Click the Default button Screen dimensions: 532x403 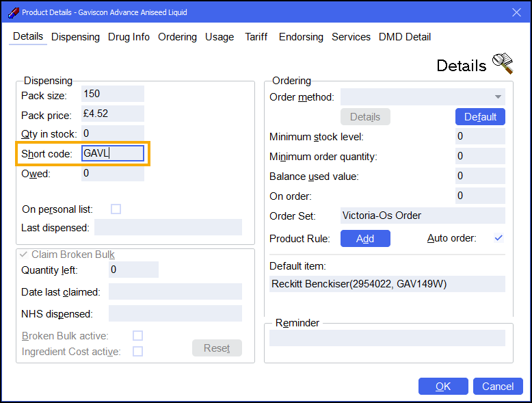tap(480, 117)
